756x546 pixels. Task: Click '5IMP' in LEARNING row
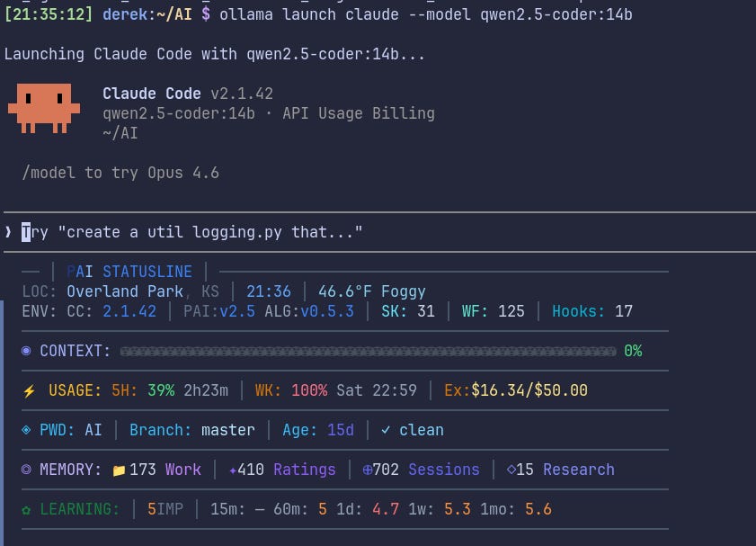pyautogui.click(x=165, y=509)
